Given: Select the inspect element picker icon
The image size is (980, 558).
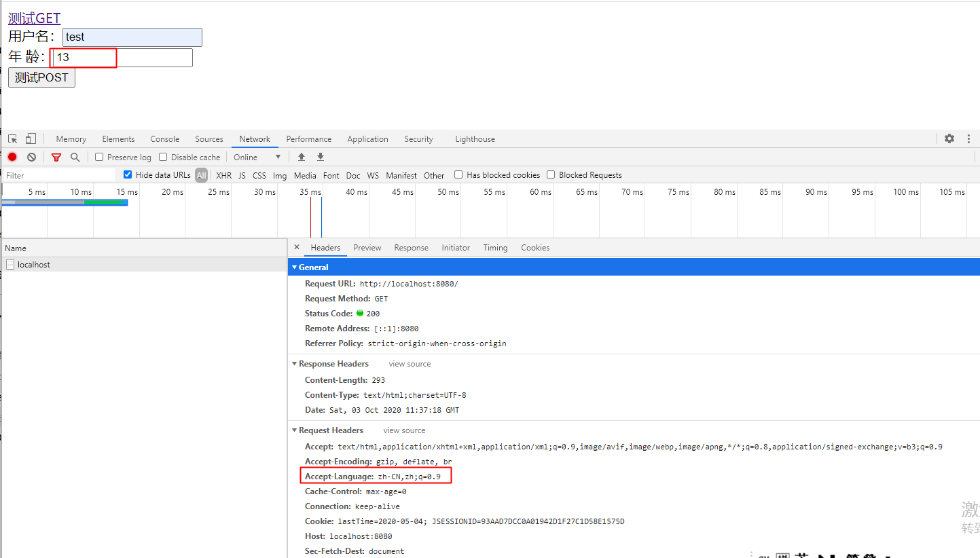Looking at the screenshot, I should coord(12,139).
